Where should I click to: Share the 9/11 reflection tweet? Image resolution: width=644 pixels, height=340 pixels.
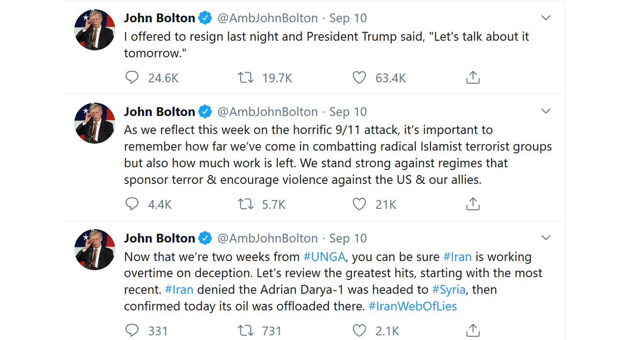[472, 204]
